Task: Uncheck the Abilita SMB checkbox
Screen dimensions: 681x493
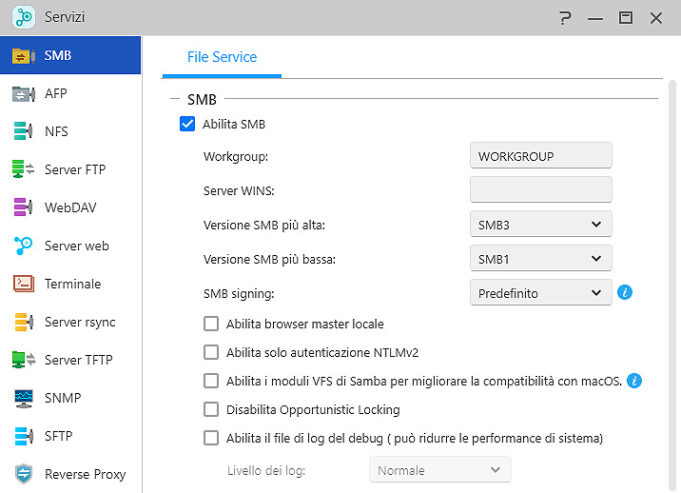Action: 187,124
